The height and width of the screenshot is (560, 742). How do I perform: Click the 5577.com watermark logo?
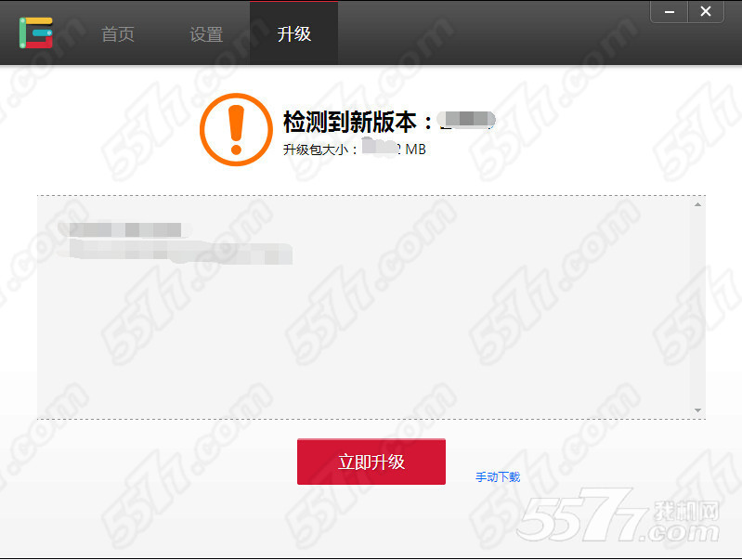click(618, 516)
